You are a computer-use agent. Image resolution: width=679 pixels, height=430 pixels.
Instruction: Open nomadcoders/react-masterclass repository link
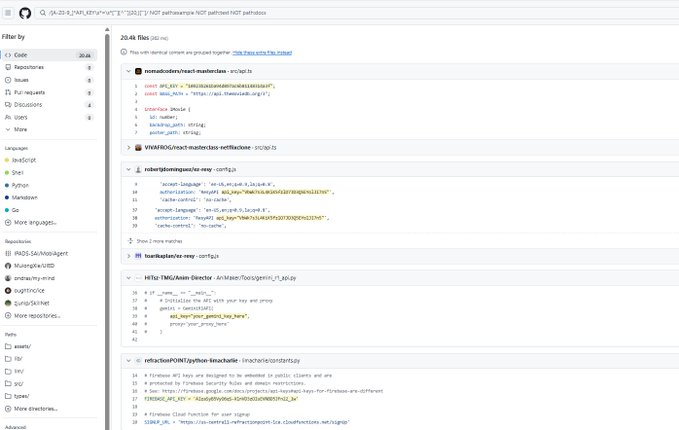(x=185, y=71)
